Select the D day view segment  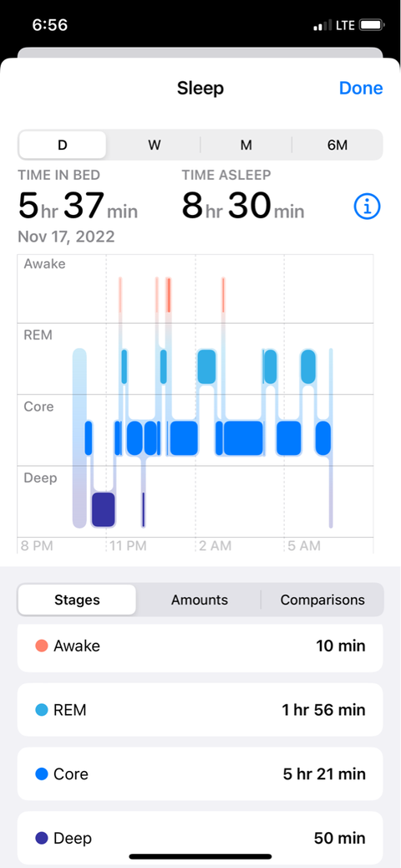pyautogui.click(x=63, y=145)
